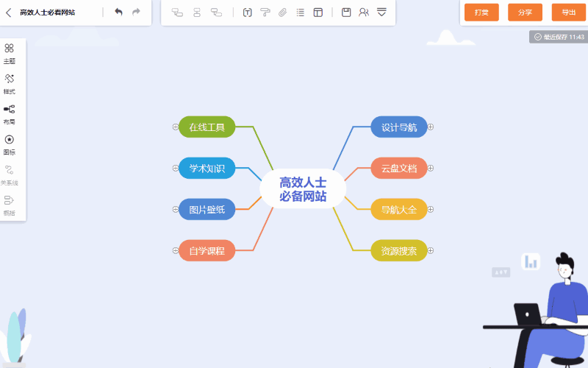
Task: Click the attachment paperclip icon
Action: (282, 13)
